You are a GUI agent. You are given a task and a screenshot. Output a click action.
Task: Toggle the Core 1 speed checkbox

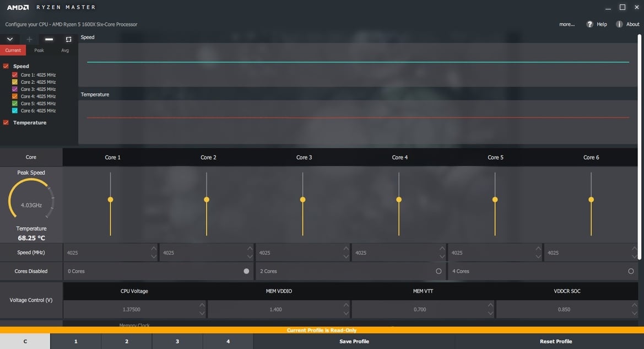(x=15, y=75)
